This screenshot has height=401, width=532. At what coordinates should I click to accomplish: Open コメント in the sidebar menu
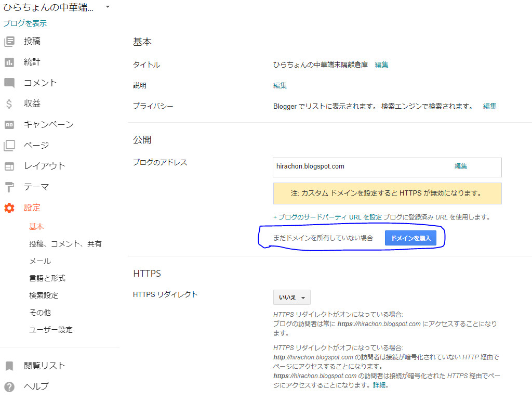click(x=41, y=83)
